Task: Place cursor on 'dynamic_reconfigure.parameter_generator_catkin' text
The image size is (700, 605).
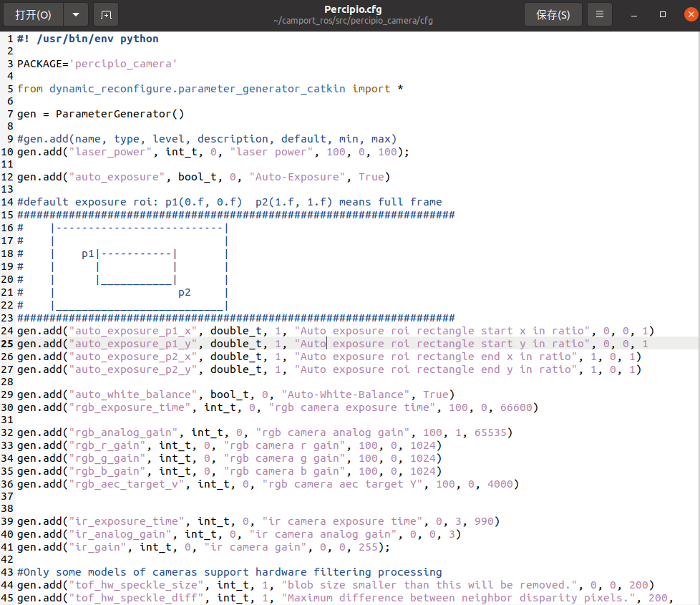Action: pyautogui.click(x=198, y=89)
